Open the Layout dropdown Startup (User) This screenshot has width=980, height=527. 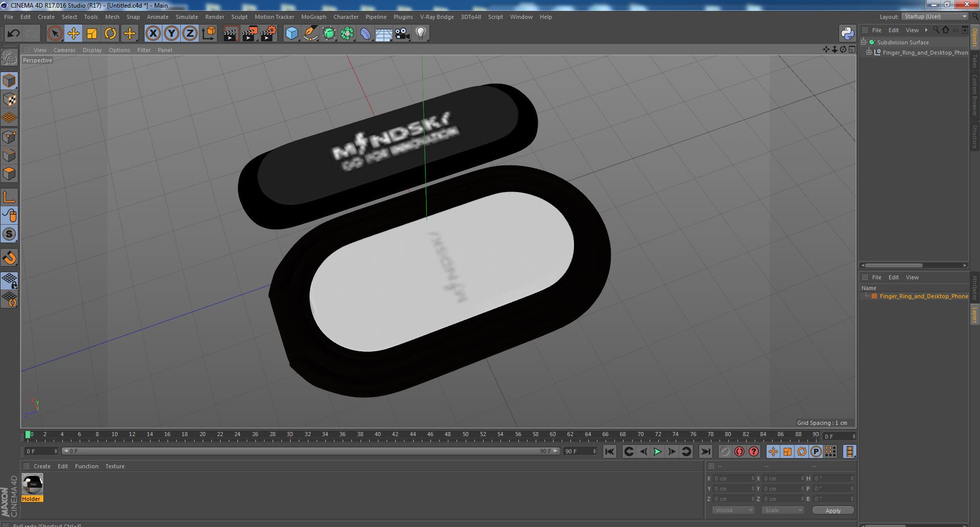[x=935, y=16]
